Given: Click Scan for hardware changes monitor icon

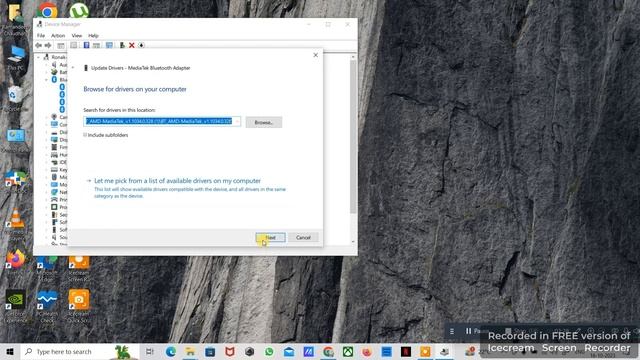Looking at the screenshot, I should tap(109, 45).
